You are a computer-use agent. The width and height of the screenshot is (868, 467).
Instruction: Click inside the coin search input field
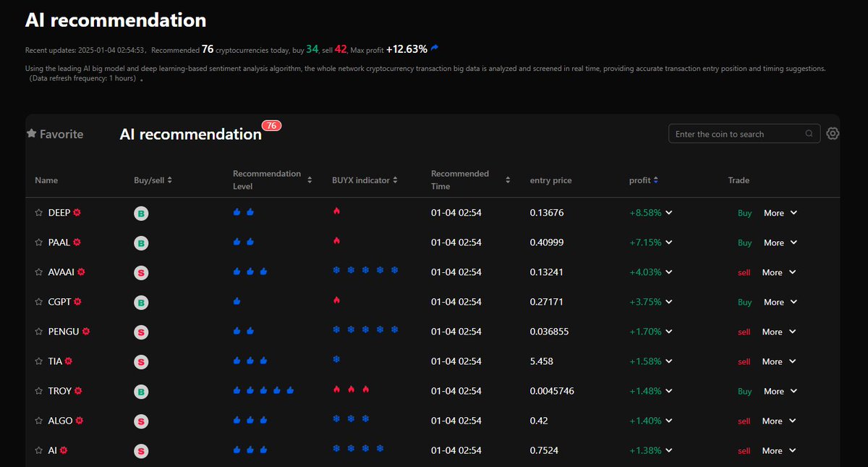(x=731, y=133)
